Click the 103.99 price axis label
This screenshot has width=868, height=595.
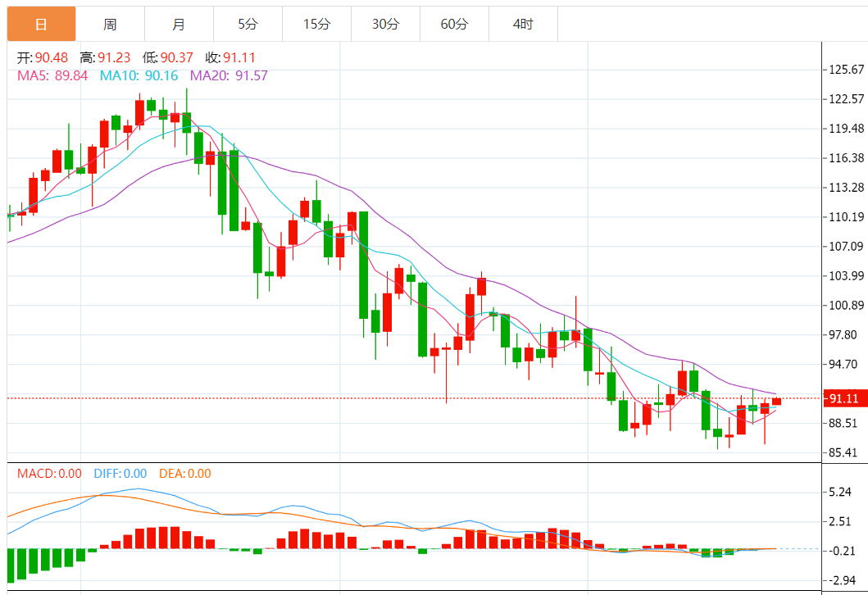[847, 275]
